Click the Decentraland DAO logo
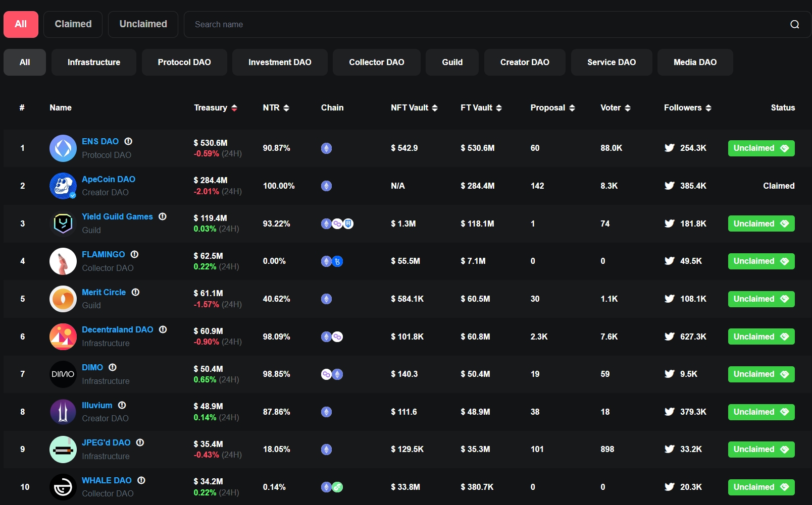Image resolution: width=812 pixels, height=505 pixels. pos(63,336)
